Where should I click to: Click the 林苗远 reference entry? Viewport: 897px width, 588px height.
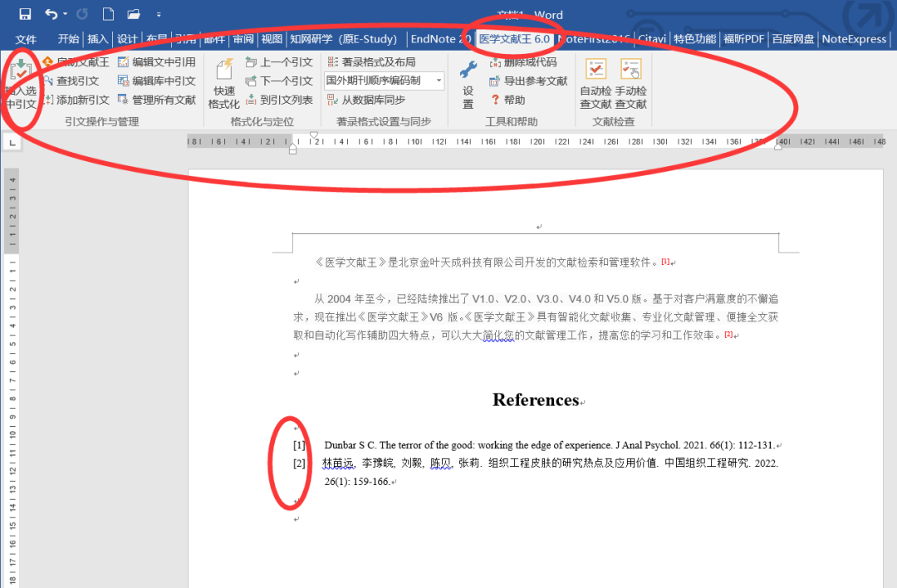coord(551,473)
